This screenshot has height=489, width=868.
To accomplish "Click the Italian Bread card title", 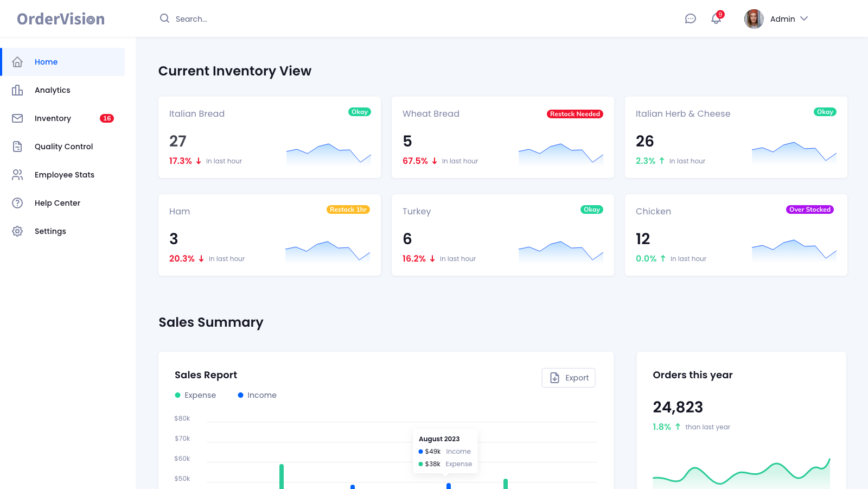I will pos(197,113).
